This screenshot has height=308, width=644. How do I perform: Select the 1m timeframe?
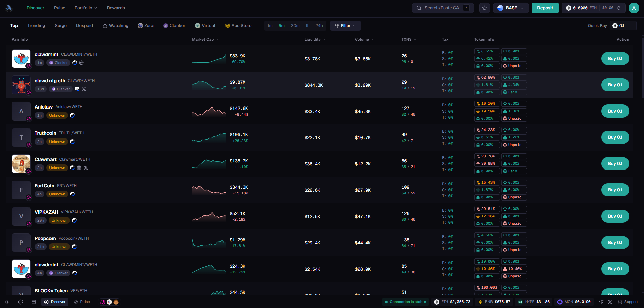(270, 26)
